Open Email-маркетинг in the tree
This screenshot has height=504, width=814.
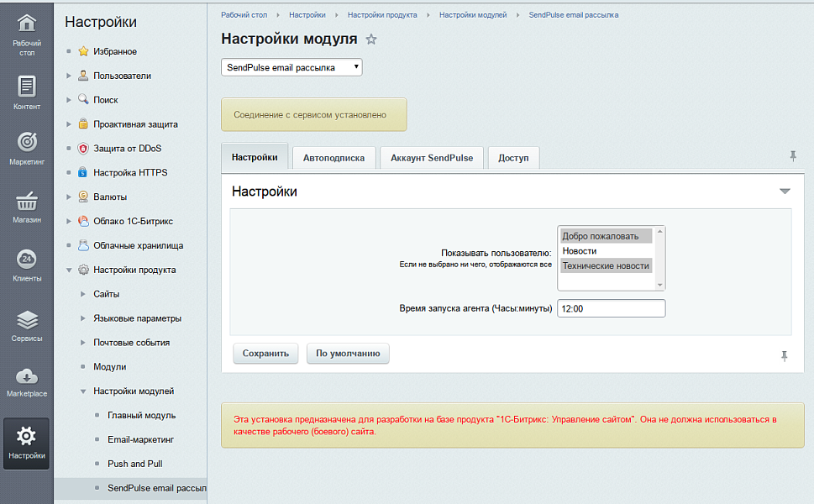pos(140,439)
